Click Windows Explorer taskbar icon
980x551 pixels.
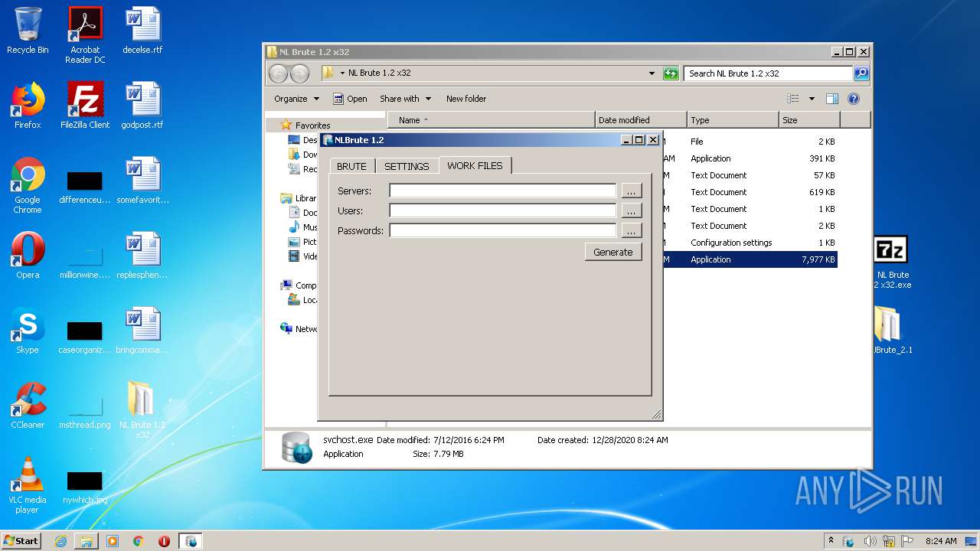(x=87, y=541)
